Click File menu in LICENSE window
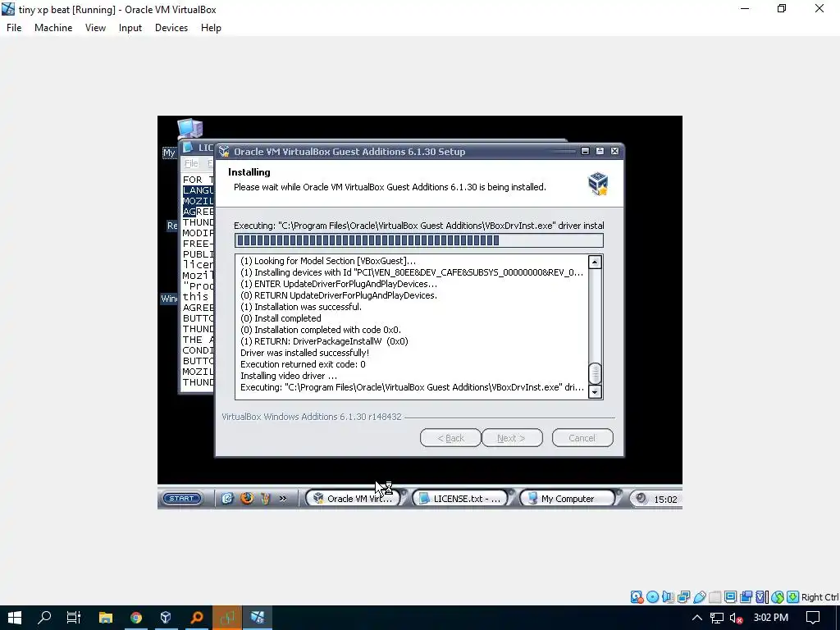This screenshot has height=630, width=840. tap(191, 163)
